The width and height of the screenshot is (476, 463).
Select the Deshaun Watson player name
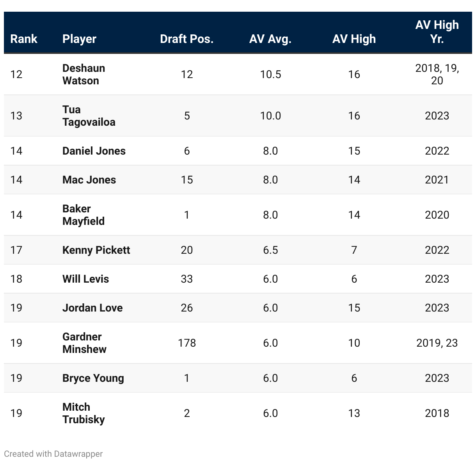coord(83,74)
